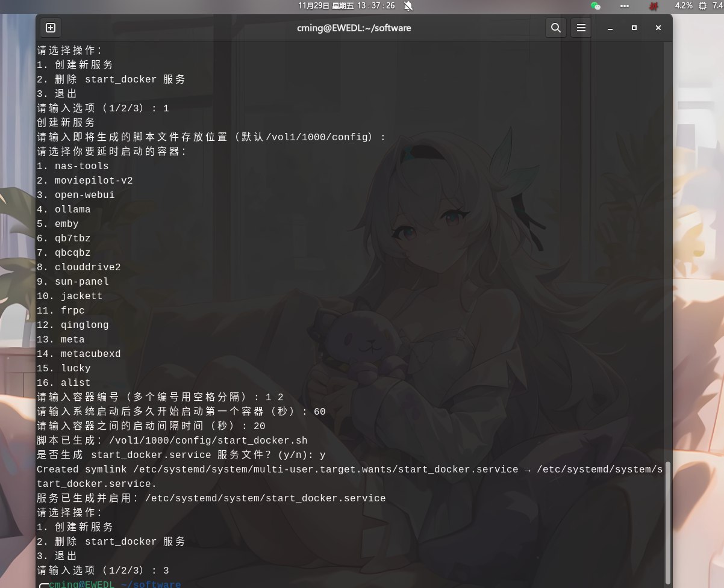Click the line ending '(秒): 60'
Image resolution: width=724 pixels, height=588 pixels.
click(181, 412)
